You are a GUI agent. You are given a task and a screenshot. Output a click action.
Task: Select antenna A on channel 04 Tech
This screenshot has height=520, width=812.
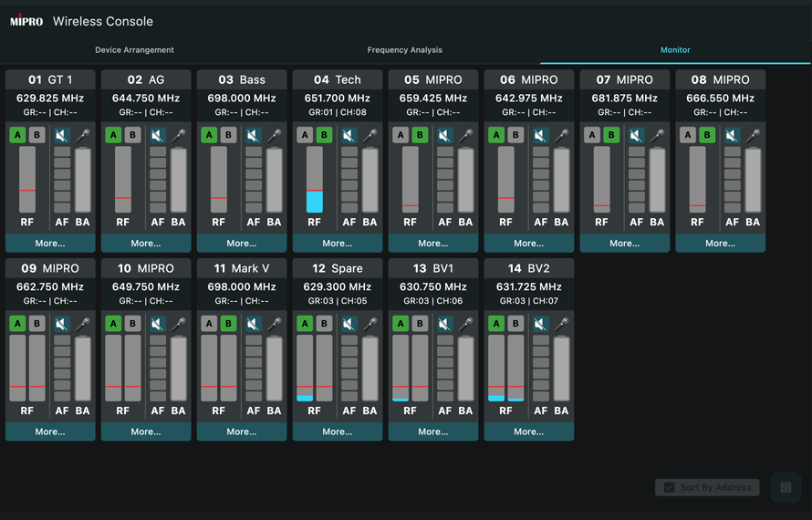pos(305,135)
